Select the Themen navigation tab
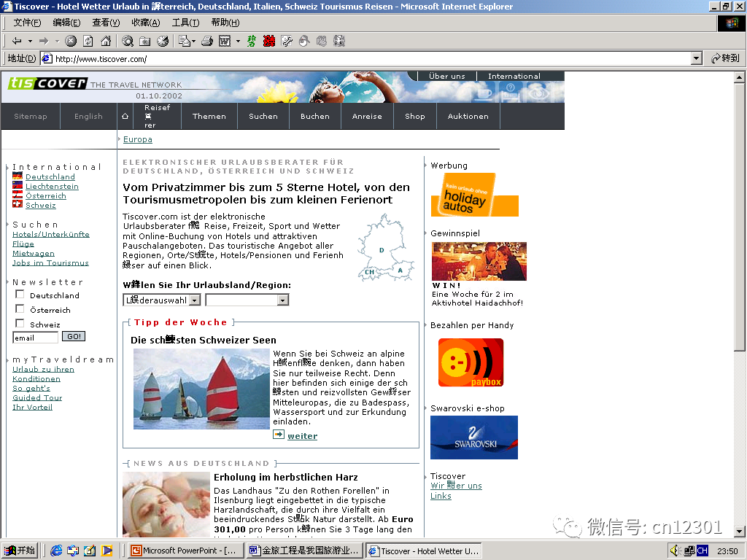Image resolution: width=747 pixels, height=560 pixels. pyautogui.click(x=209, y=116)
